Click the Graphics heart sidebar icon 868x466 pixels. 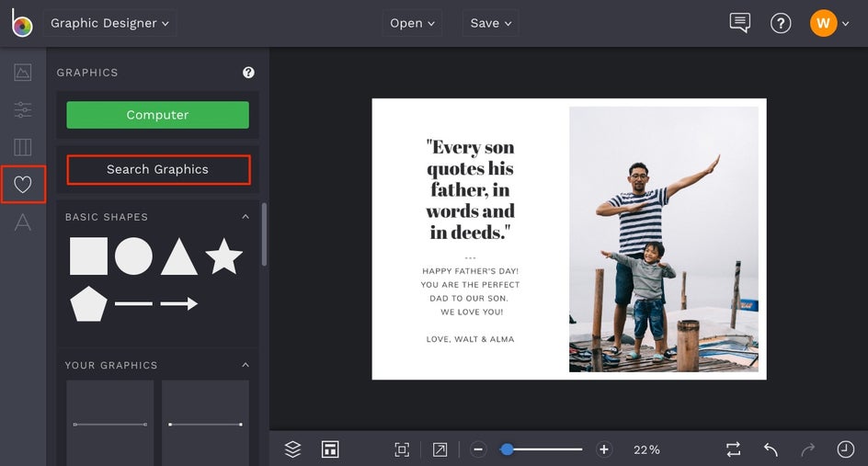23,185
